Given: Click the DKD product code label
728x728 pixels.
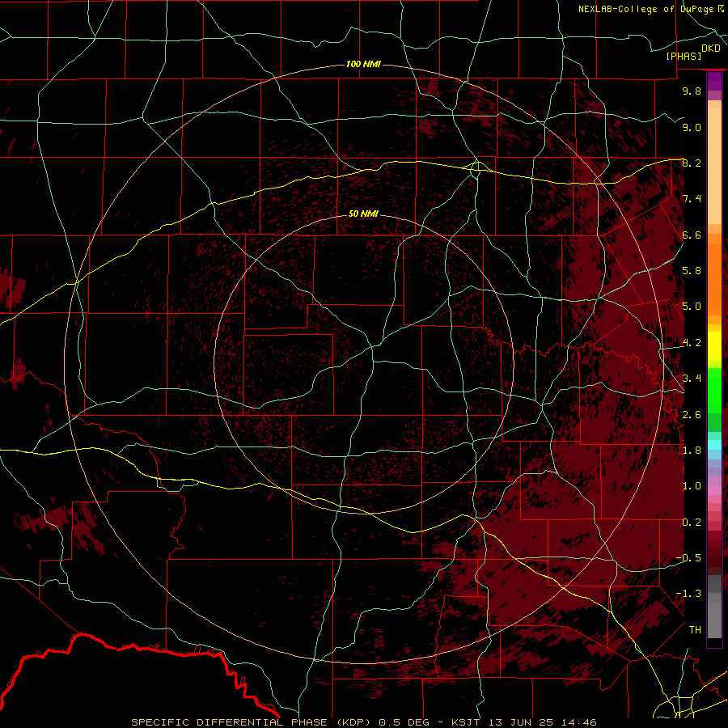Looking at the screenshot, I should point(711,49).
